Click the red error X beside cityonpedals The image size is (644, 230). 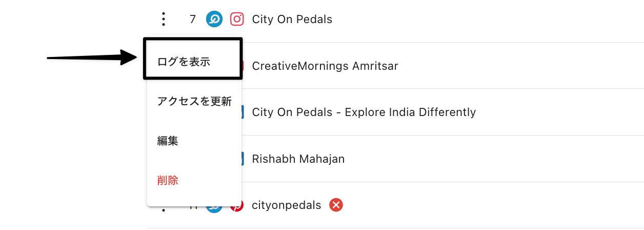(x=336, y=205)
